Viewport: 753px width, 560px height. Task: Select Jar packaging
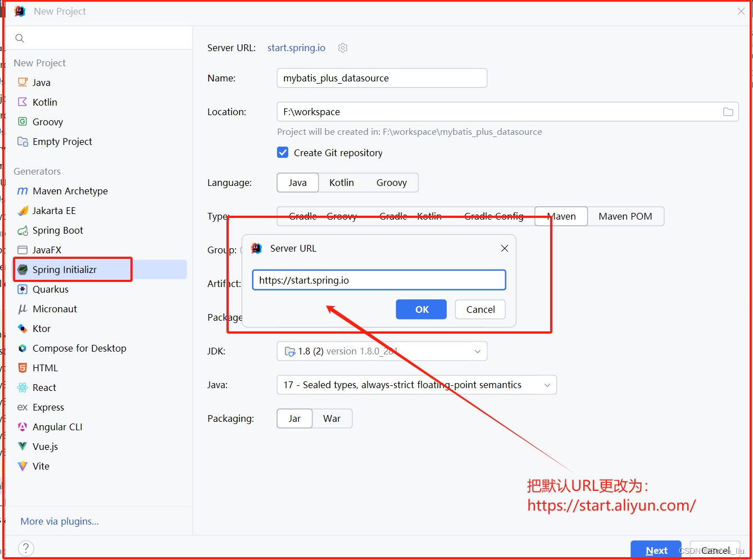pyautogui.click(x=294, y=418)
